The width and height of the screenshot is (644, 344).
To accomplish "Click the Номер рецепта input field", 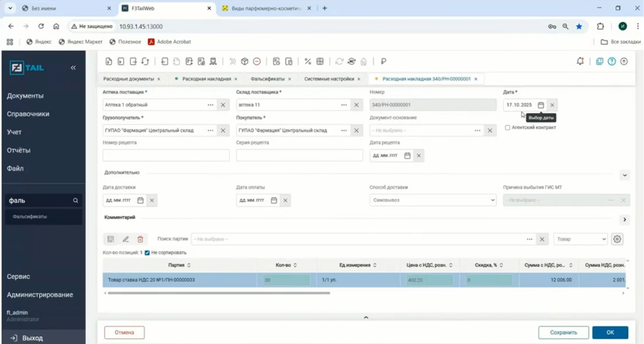I will coord(166,155).
